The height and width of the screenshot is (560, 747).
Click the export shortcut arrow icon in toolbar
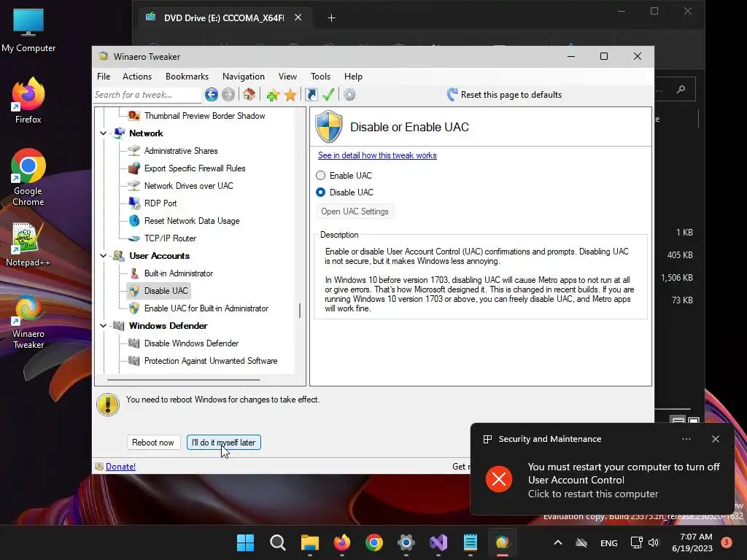click(311, 95)
